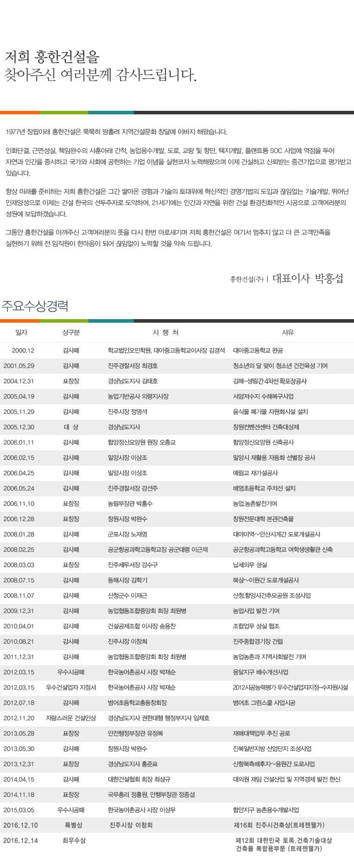Click '동해시장 김학기' cell
This screenshot has width=354, height=868.
pyautogui.click(x=127, y=580)
